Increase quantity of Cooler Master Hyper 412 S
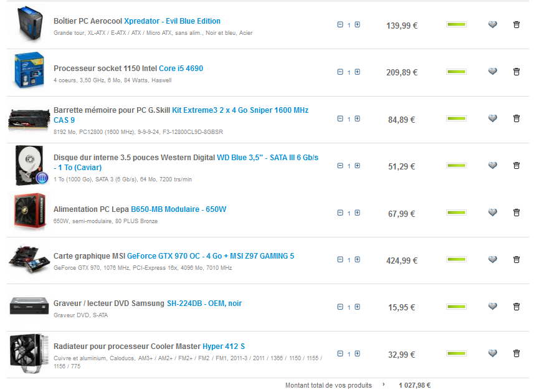539x392 pixels. [357, 353]
